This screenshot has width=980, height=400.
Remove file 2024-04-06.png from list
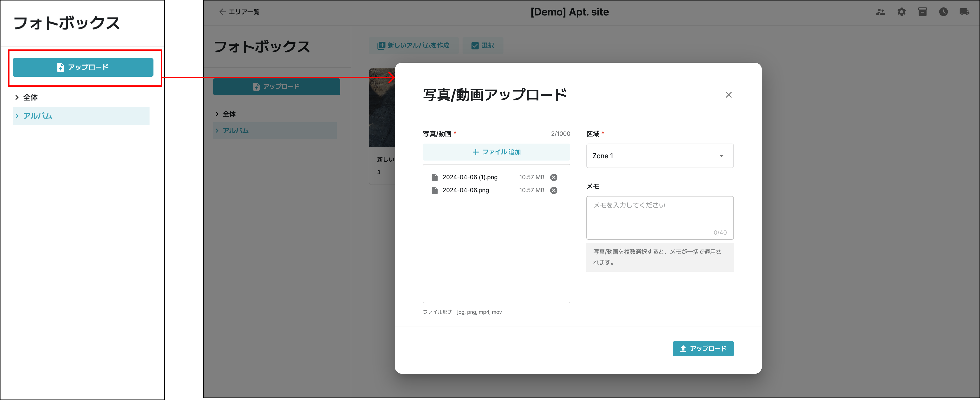pyautogui.click(x=554, y=190)
